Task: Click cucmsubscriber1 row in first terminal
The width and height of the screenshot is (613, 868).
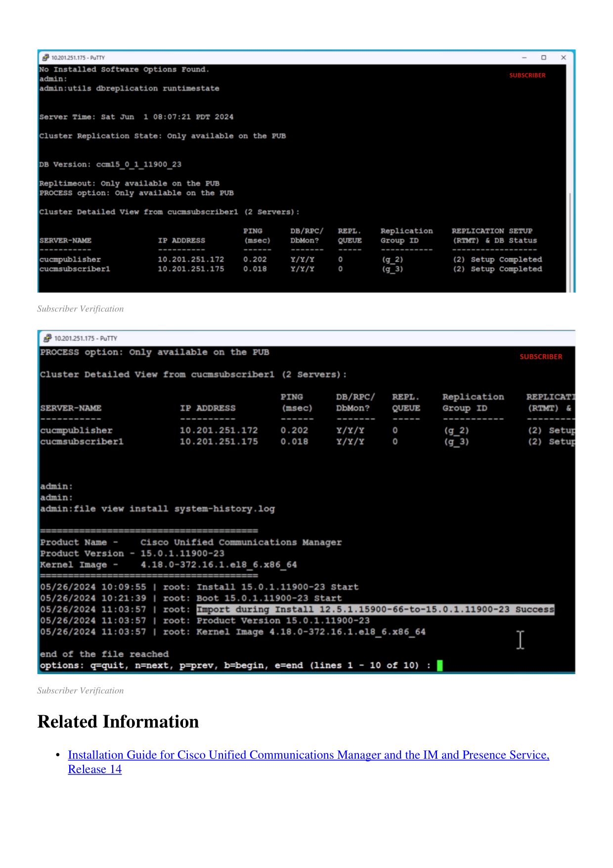Action: point(291,269)
